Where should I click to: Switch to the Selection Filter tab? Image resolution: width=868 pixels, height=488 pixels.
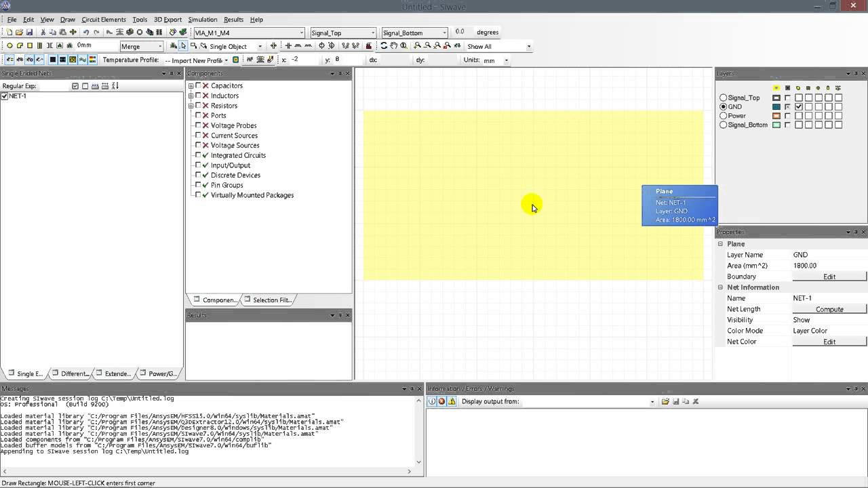[x=268, y=300]
